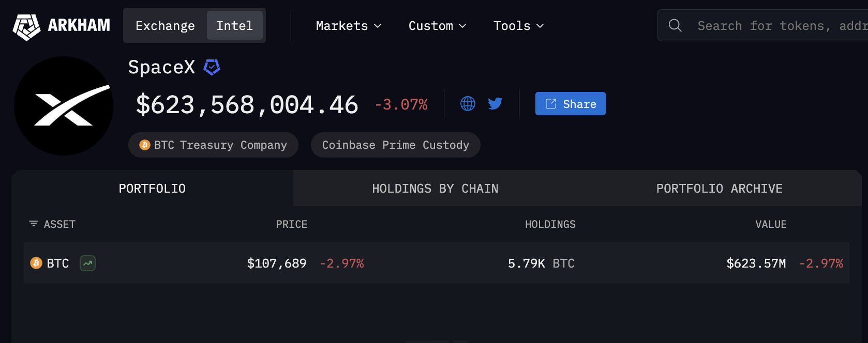The height and width of the screenshot is (343, 868).
Task: Click the SpaceX verified badge icon
Action: [212, 67]
